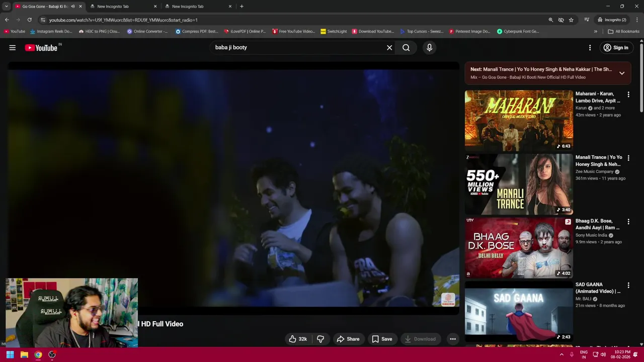Mute the Go Goa Gone tab audio

click(x=73, y=7)
